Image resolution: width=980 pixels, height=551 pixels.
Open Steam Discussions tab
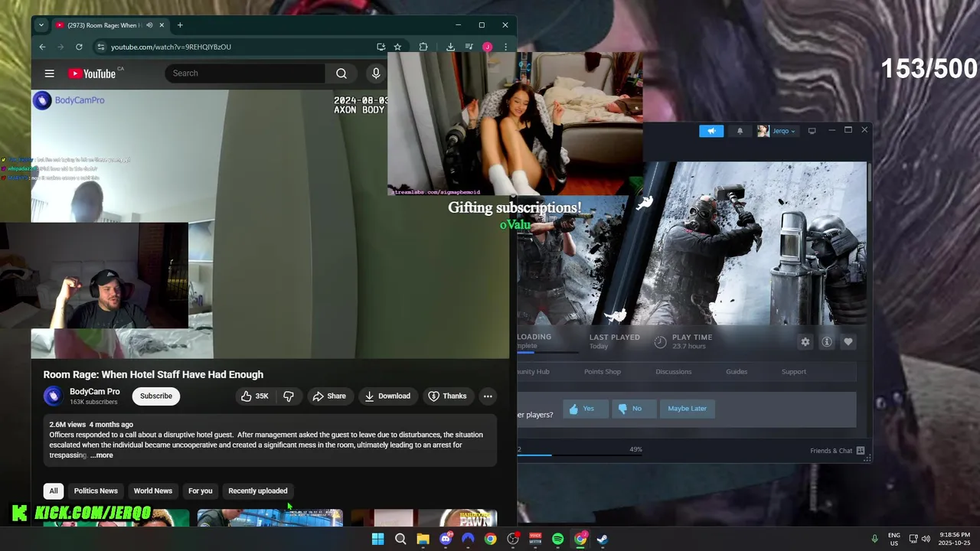click(674, 371)
